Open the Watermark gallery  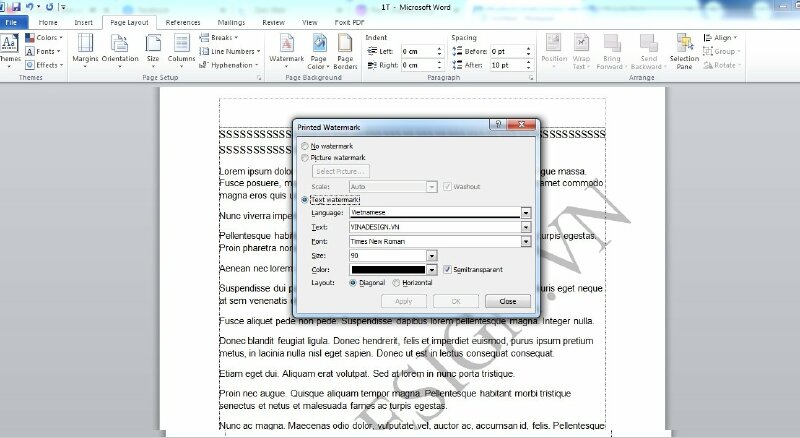pyautogui.click(x=286, y=50)
